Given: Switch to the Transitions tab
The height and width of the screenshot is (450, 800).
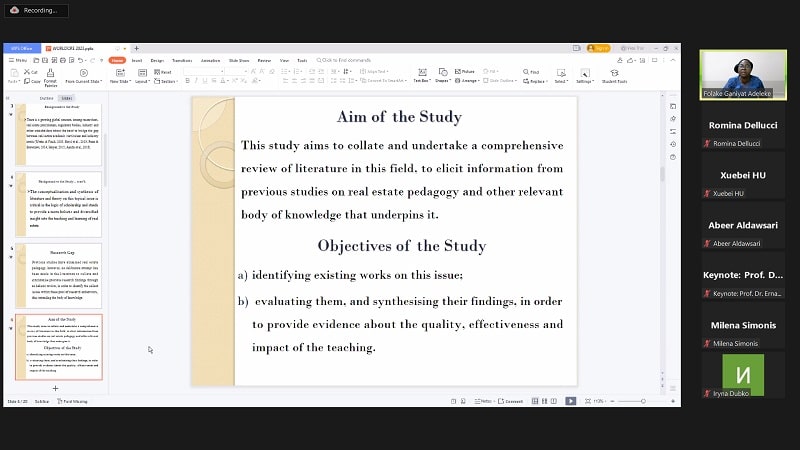Looking at the screenshot, I should coord(182,60).
